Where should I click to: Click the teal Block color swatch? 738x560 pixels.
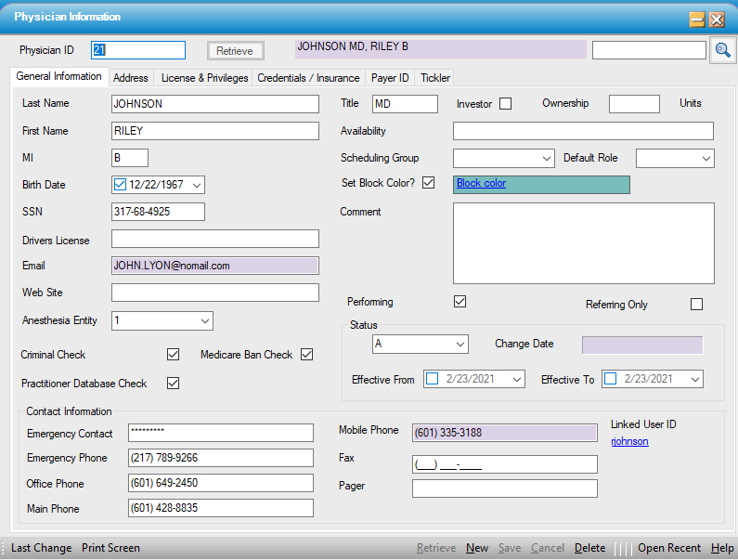coord(541,184)
